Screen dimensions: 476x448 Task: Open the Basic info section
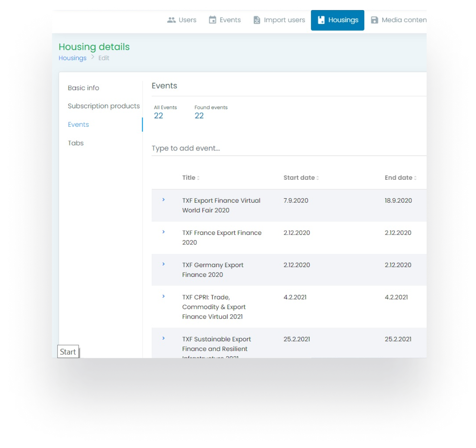(83, 88)
